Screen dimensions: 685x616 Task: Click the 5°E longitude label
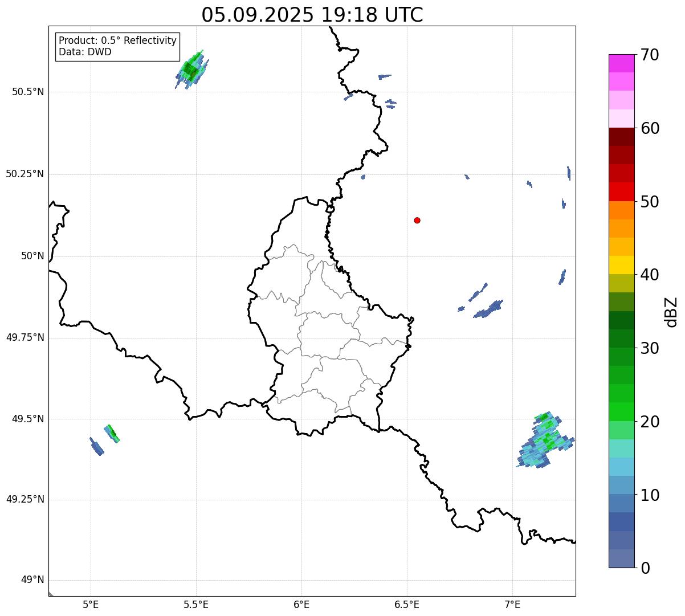point(91,605)
